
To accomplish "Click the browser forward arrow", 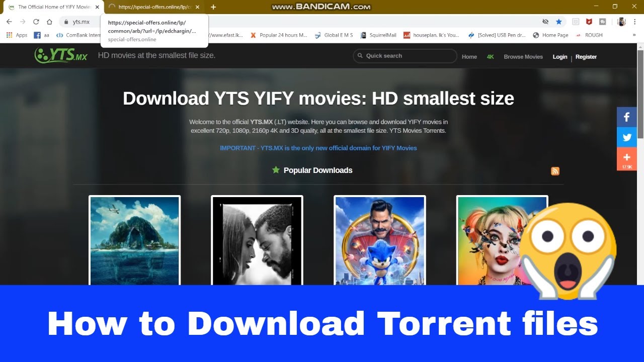I will 22,22.
